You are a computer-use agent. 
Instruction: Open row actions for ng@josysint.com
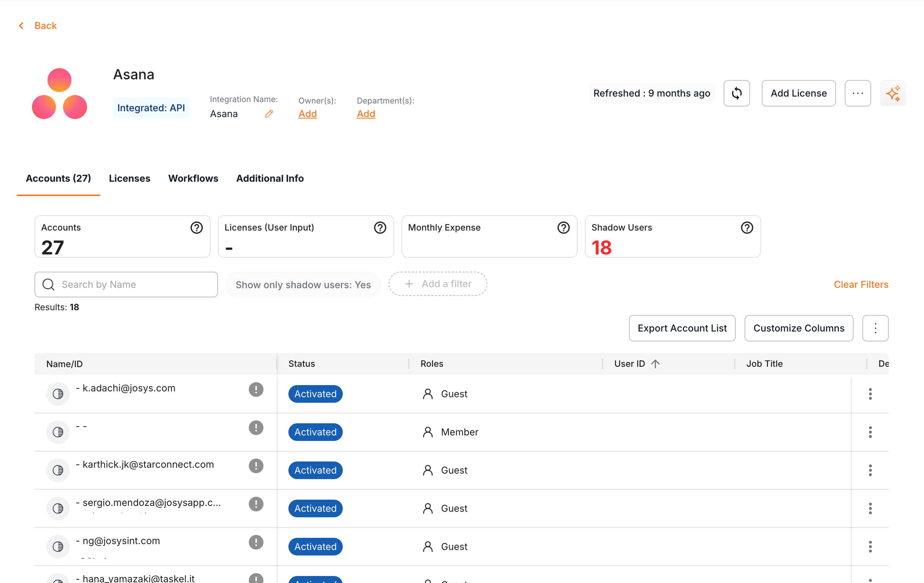click(870, 547)
